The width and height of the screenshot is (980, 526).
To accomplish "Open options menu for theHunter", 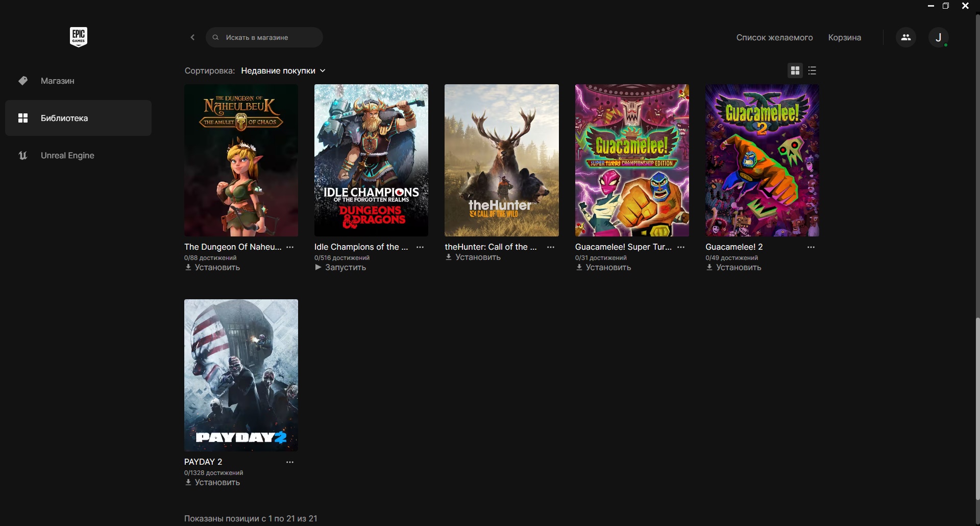I will click(551, 247).
